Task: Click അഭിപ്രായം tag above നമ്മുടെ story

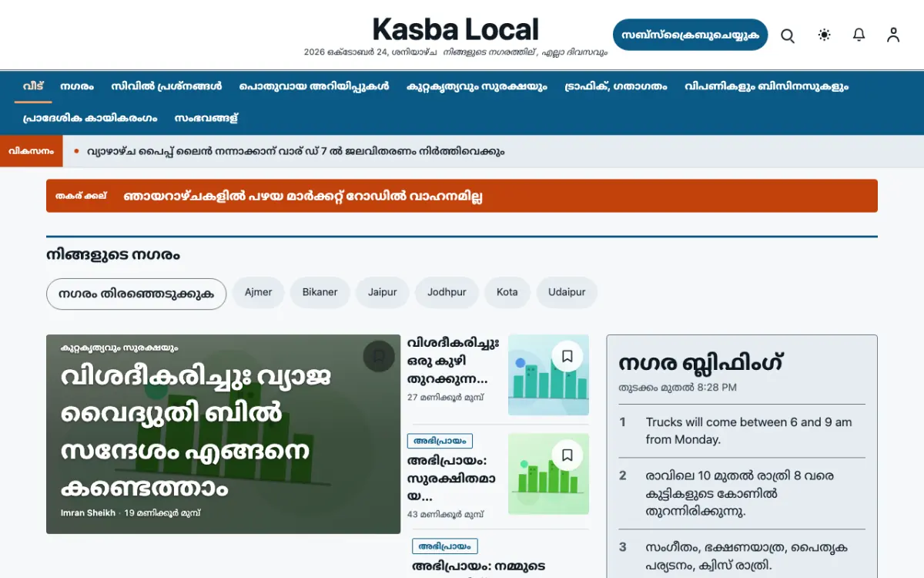Action: click(x=445, y=546)
